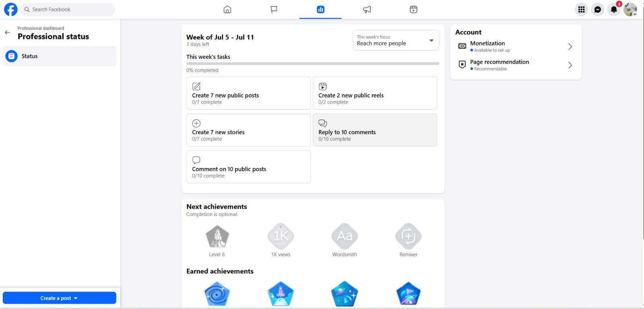Viewport: 644px width, 309px height.
Task: Open the Reels video icon in top bar
Action: click(x=413, y=9)
